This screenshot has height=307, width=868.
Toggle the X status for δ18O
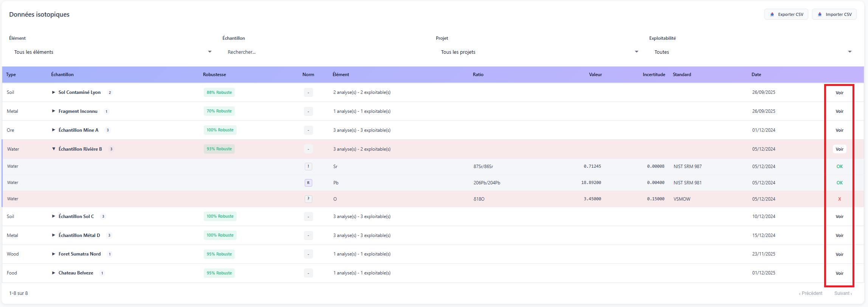coord(839,199)
